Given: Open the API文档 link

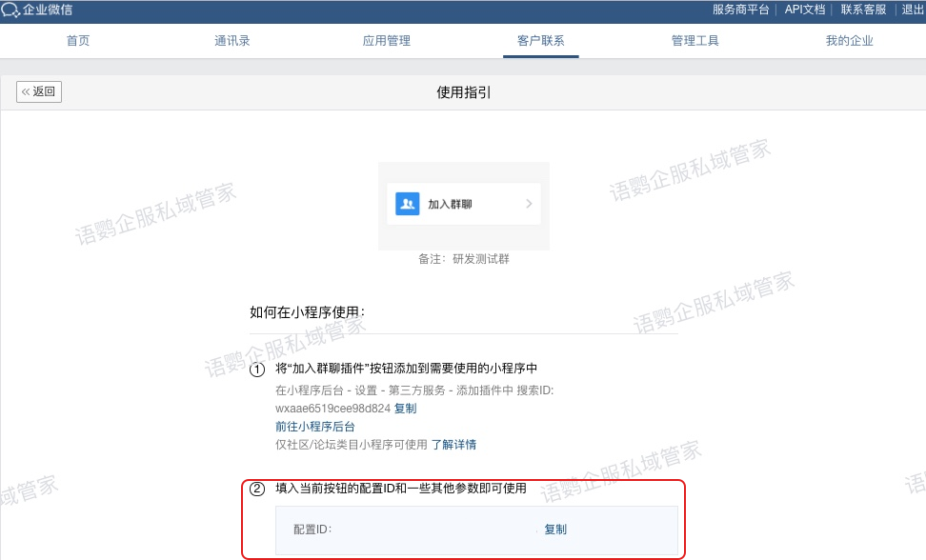Looking at the screenshot, I should click(805, 10).
